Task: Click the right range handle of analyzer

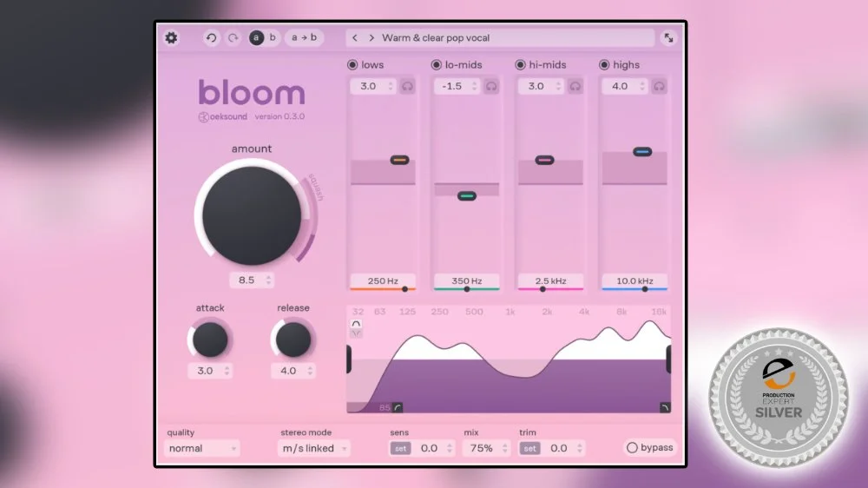Action: point(668,359)
